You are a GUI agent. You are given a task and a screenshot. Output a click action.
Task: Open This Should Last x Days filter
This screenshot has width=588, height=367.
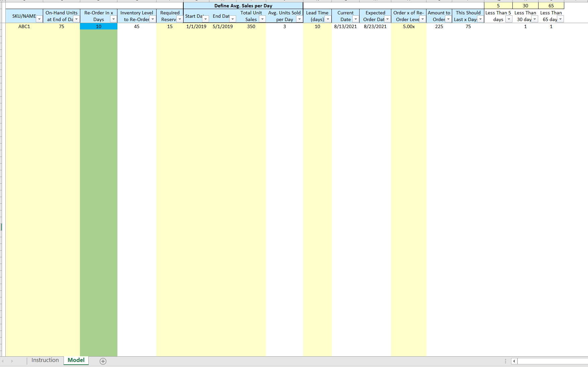coord(480,19)
